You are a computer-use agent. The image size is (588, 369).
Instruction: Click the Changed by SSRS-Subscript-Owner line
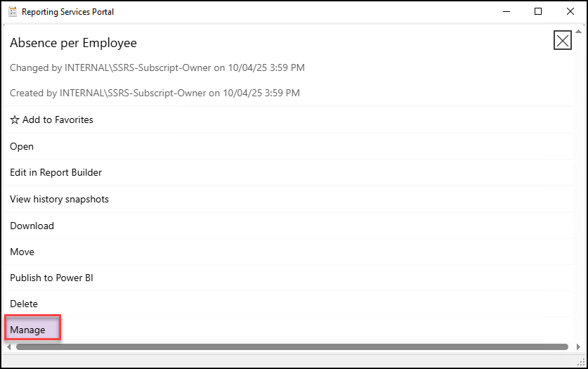pyautogui.click(x=157, y=68)
